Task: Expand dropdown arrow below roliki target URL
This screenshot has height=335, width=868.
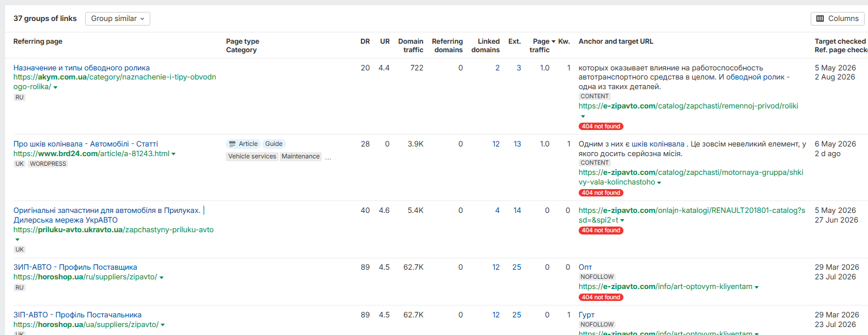Action: pos(583,116)
